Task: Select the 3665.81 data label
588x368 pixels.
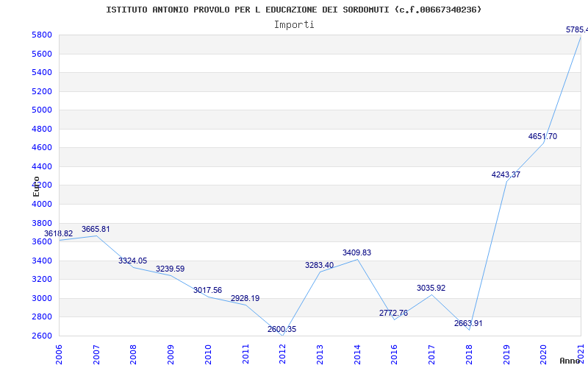Action: (x=96, y=230)
